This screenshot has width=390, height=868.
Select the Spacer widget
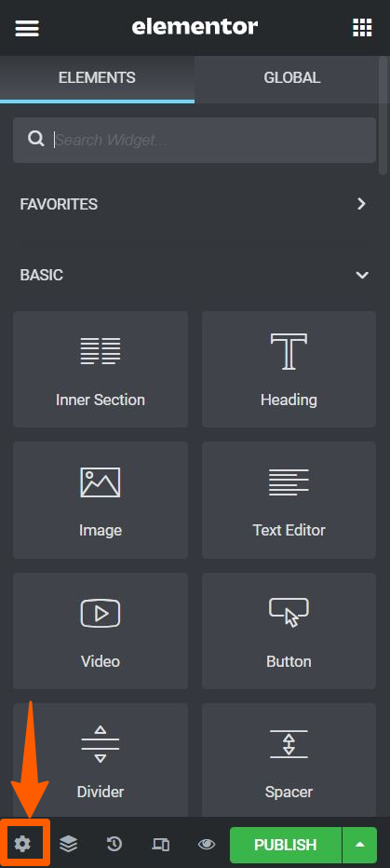coord(289,760)
